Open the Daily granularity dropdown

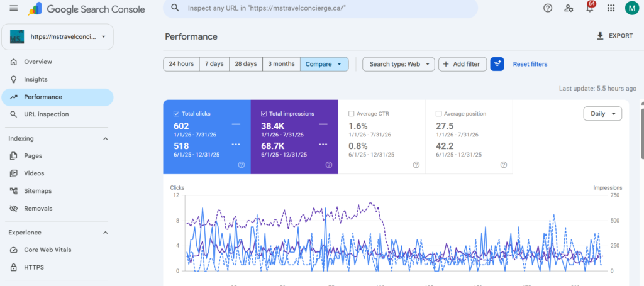[602, 114]
